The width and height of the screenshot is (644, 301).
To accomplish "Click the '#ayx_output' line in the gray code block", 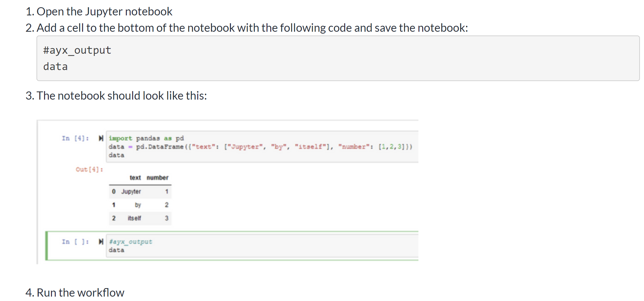I will 77,50.
